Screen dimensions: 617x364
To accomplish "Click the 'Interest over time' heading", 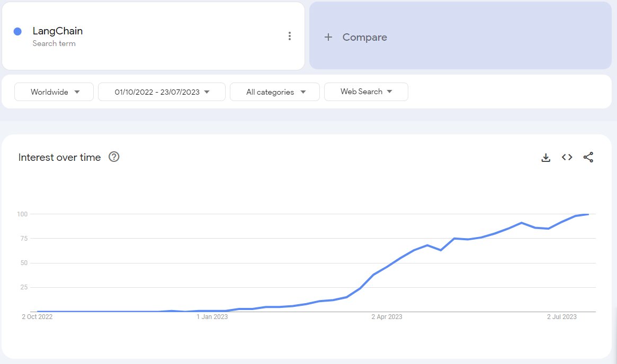I will pyautogui.click(x=59, y=157).
